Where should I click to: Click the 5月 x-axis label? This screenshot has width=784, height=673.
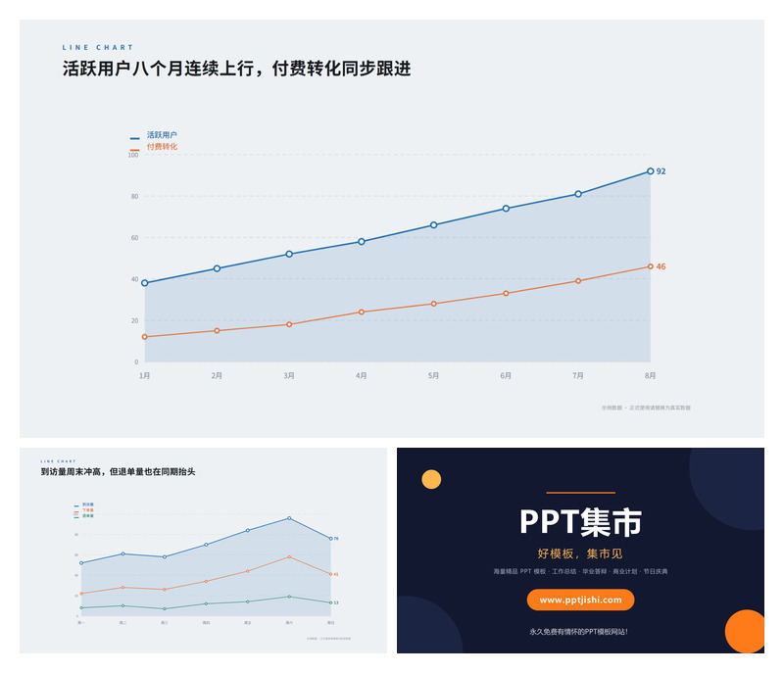(433, 375)
